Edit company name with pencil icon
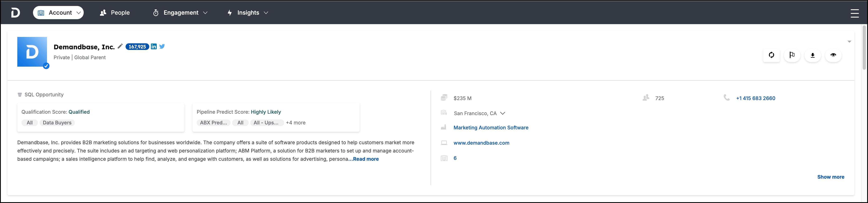Viewport: 868px width, 203px height. [x=120, y=46]
